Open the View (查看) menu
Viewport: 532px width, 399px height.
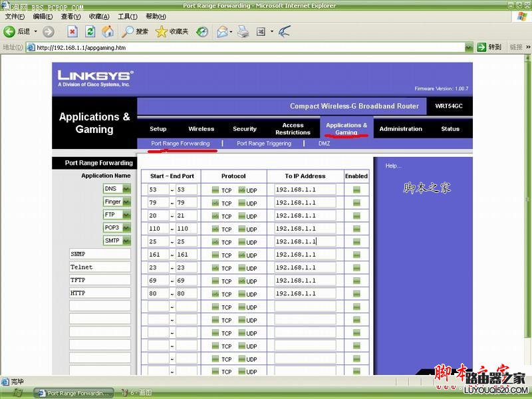70,16
